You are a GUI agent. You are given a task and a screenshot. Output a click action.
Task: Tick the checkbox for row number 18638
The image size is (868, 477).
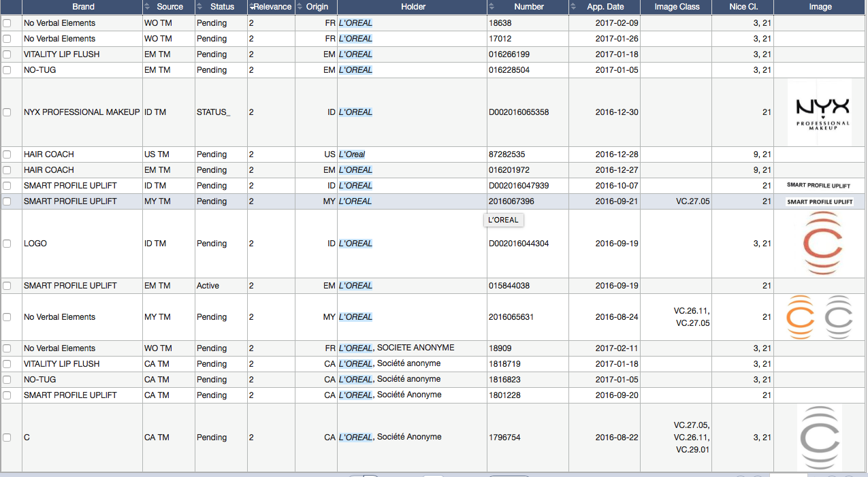click(x=7, y=23)
